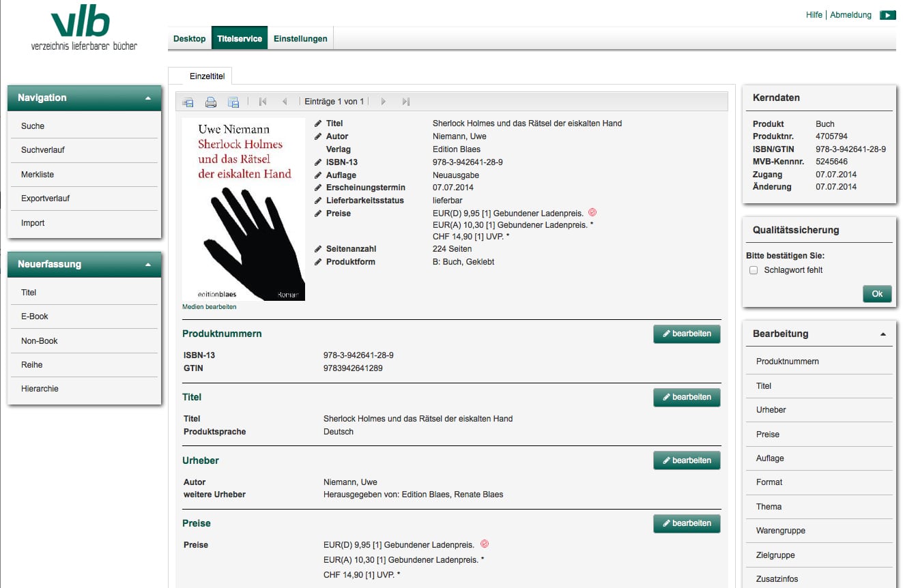Image resolution: width=903 pixels, height=588 pixels.
Task: Check the Schlagwort fehlt checkbox
Action: coord(754,270)
